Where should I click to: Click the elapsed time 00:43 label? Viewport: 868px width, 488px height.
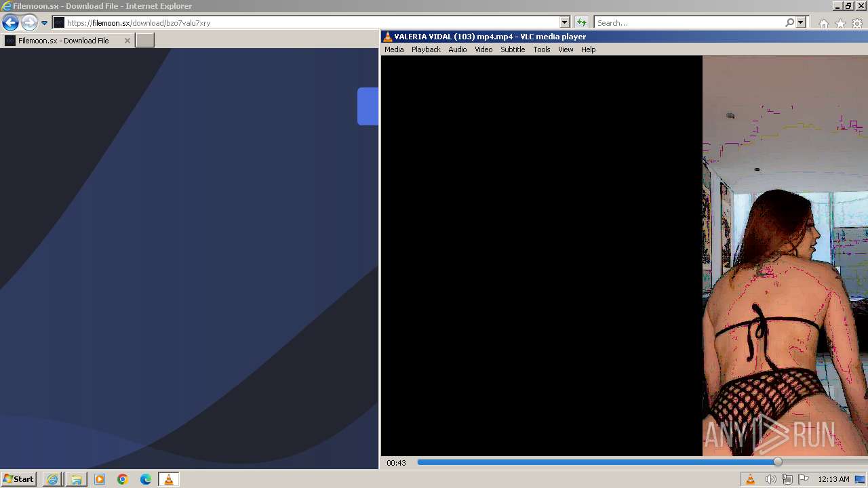(x=396, y=463)
